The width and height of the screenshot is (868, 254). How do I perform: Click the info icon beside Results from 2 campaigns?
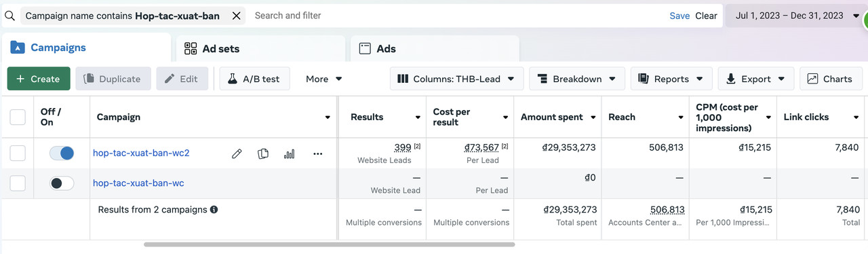(x=214, y=210)
